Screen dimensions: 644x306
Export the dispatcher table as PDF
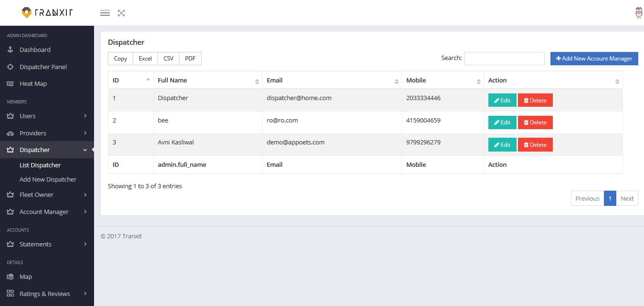coord(190,58)
